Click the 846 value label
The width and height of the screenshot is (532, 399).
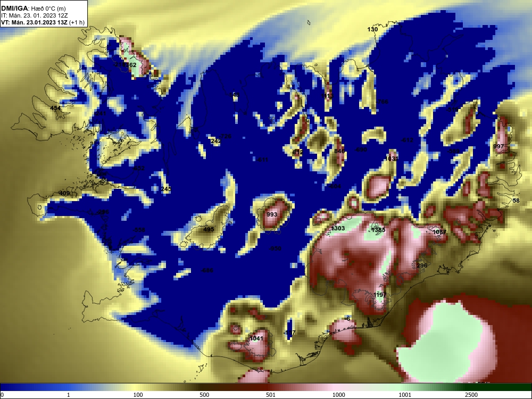(339, 151)
